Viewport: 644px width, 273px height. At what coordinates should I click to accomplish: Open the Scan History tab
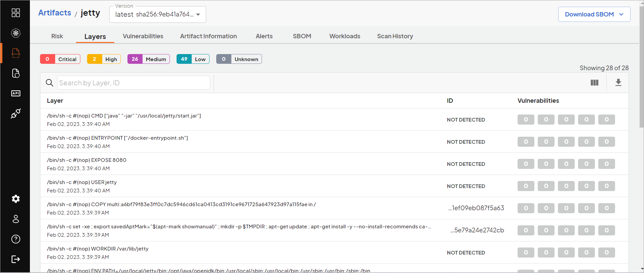(x=395, y=36)
